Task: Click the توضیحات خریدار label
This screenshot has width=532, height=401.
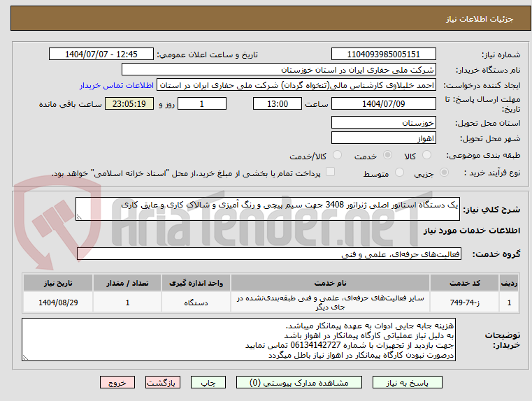Action: click(x=502, y=340)
